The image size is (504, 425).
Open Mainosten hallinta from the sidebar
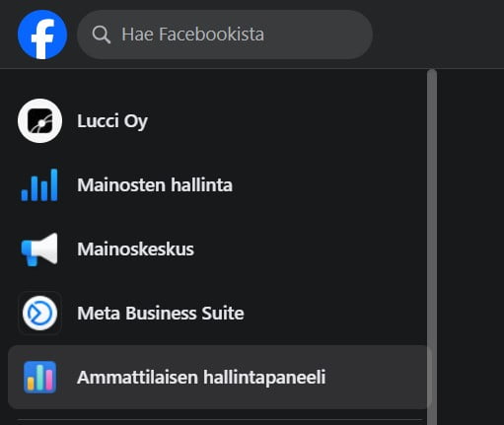[155, 184]
